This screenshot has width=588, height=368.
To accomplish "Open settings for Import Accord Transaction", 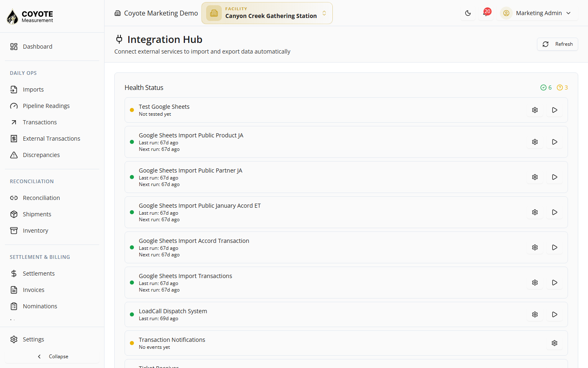I will pyautogui.click(x=535, y=247).
